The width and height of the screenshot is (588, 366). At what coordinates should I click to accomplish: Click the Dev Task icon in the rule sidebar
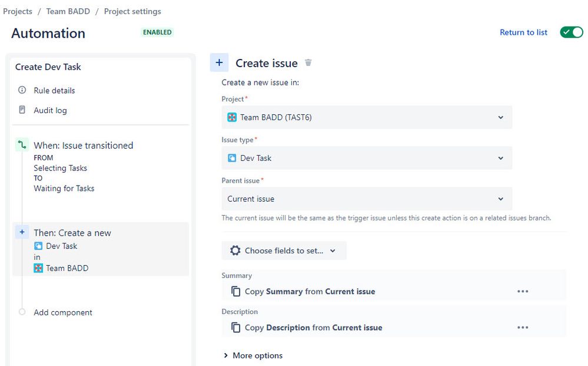click(38, 246)
